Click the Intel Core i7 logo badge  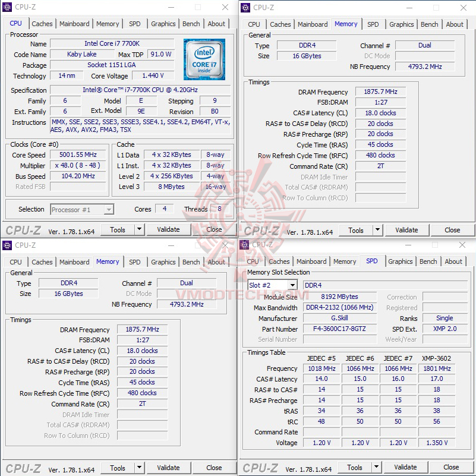[204, 59]
